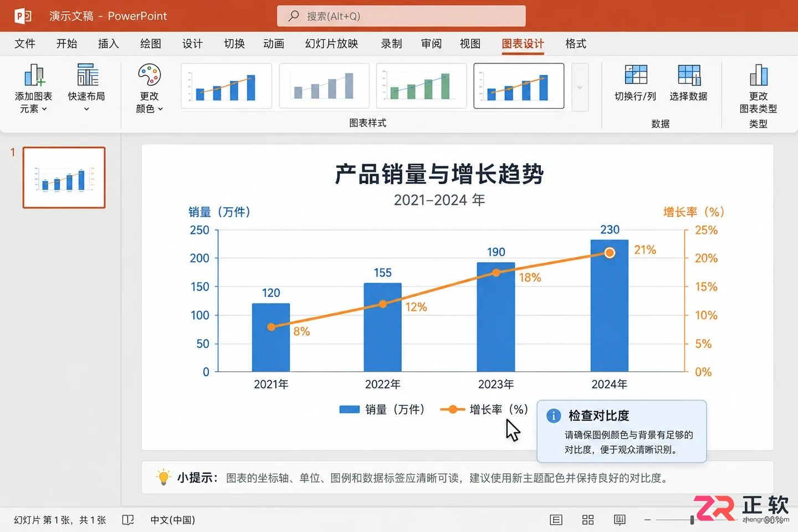The width and height of the screenshot is (798, 532).
Task: Click the 2024 bar labeled 230
Action: pos(610,305)
